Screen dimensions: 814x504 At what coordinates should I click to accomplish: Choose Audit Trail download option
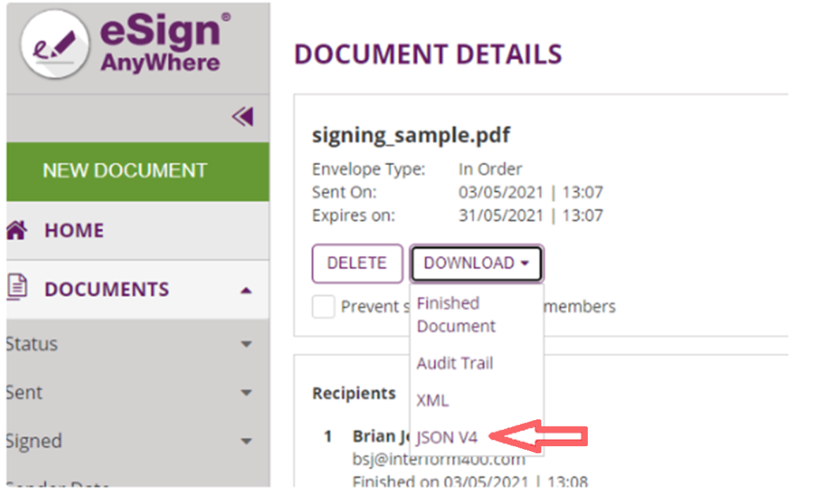pyautogui.click(x=455, y=363)
